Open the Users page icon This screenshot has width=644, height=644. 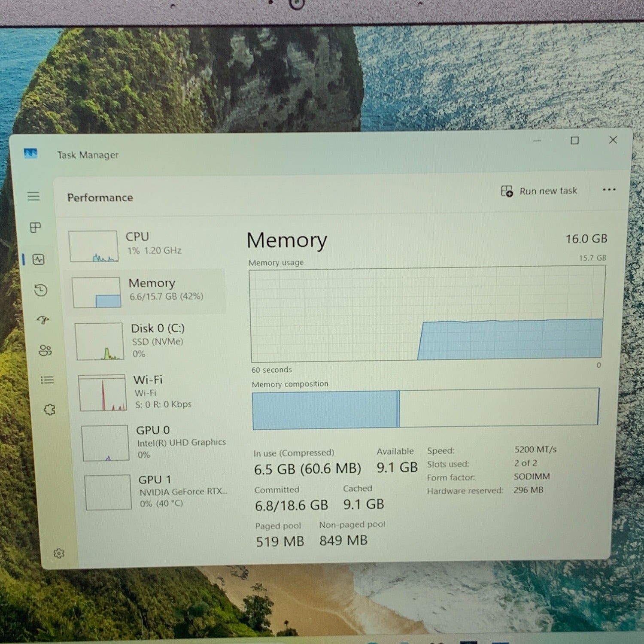pyautogui.click(x=45, y=350)
